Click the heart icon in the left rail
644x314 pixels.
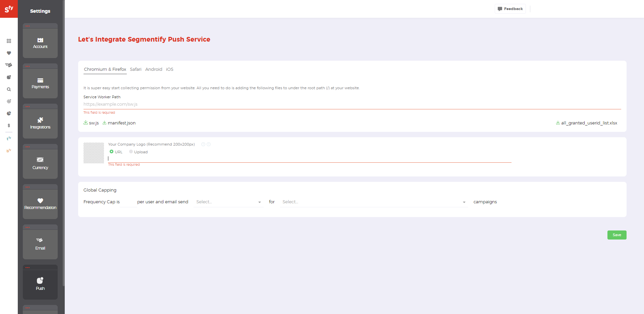pos(9,53)
